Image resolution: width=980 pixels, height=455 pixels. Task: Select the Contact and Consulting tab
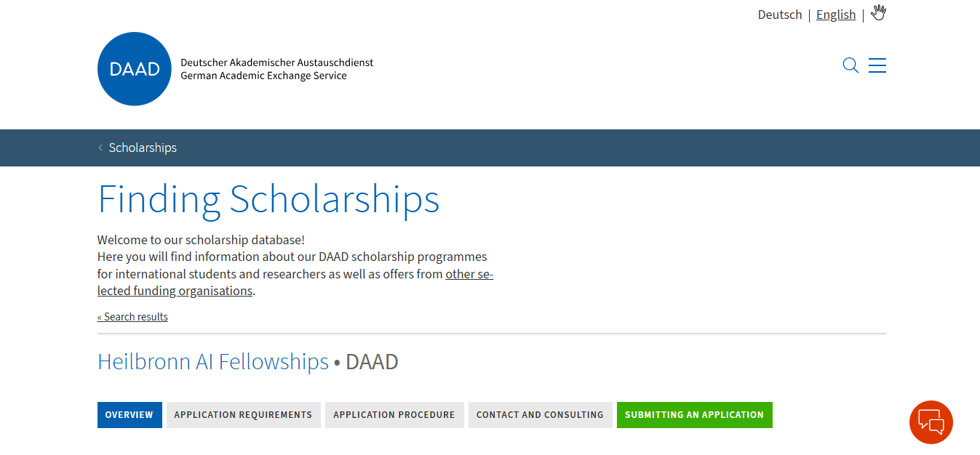(540, 415)
